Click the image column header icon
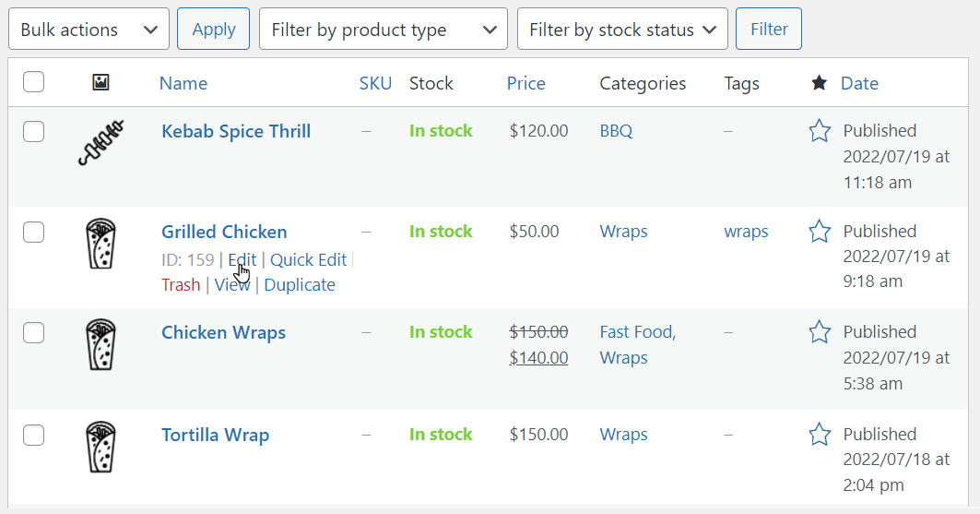This screenshot has height=514, width=980. pyautogui.click(x=100, y=82)
